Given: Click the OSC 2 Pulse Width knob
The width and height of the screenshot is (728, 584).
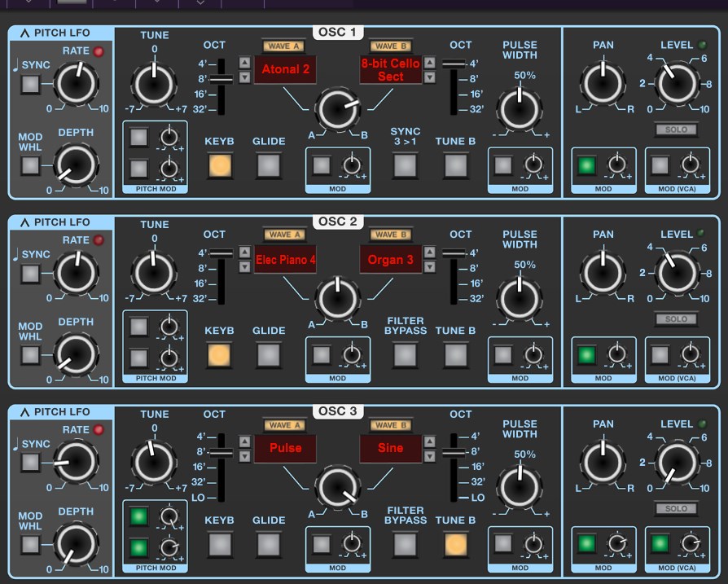Looking at the screenshot, I should (519, 297).
